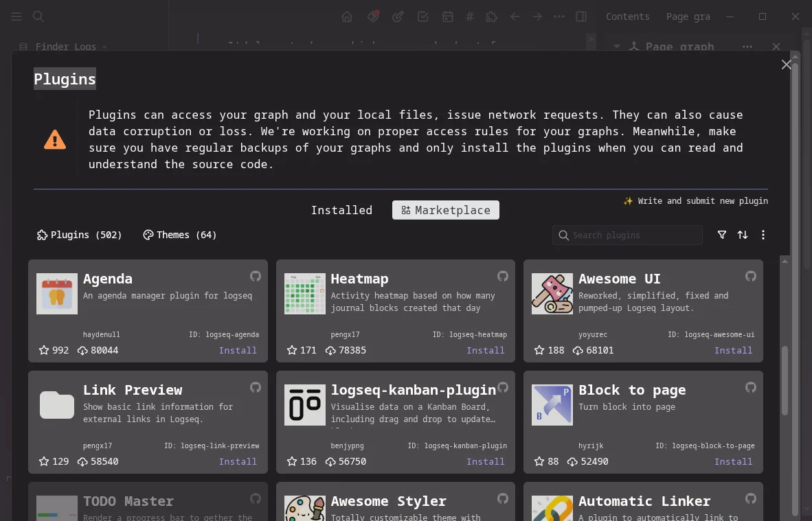
Task: Switch to the Installed tab
Action: click(x=341, y=210)
